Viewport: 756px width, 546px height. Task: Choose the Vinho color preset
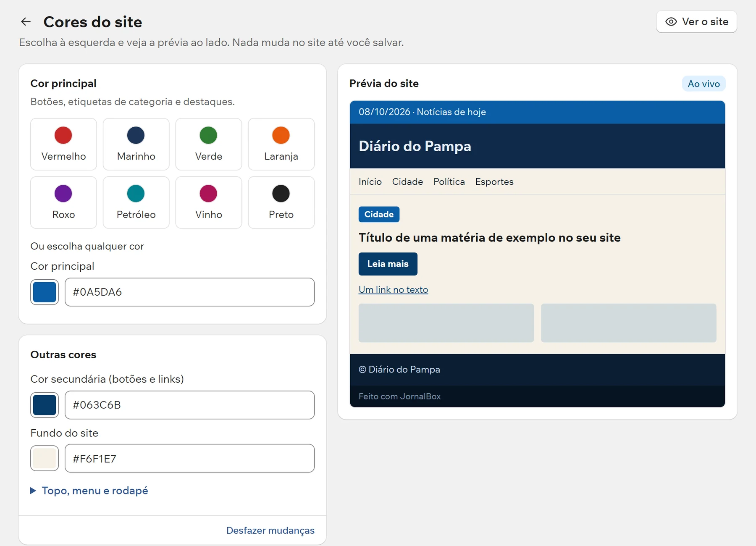(209, 202)
